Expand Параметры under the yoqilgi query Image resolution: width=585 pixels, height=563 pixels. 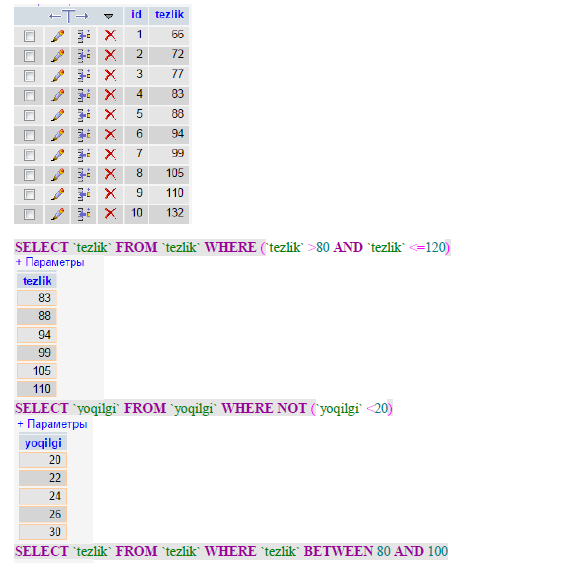[53, 424]
